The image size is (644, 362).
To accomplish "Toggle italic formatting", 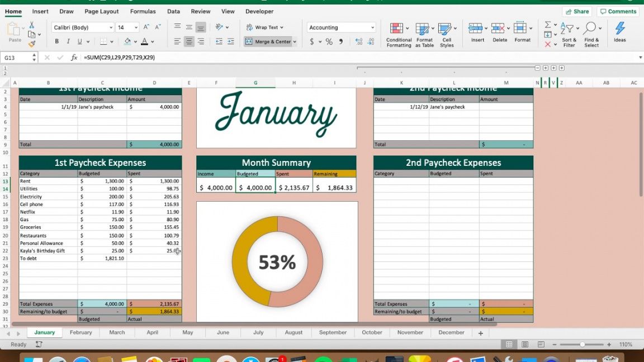I will (x=69, y=42).
